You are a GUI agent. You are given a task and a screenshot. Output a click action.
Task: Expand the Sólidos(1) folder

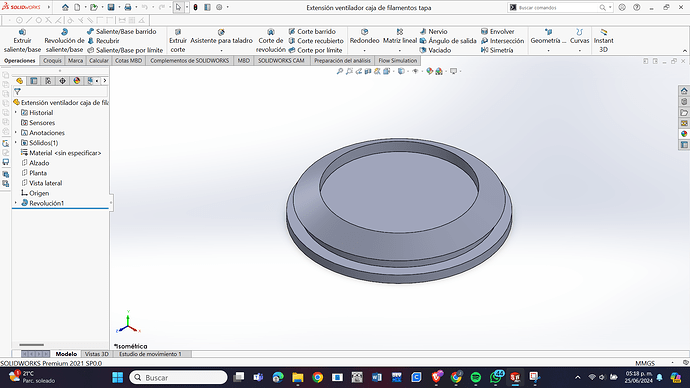click(16, 143)
